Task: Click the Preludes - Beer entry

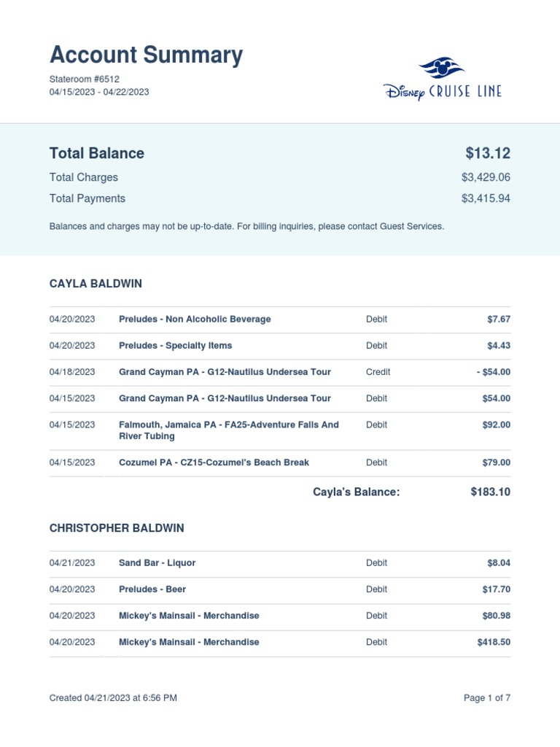Action: tap(152, 589)
